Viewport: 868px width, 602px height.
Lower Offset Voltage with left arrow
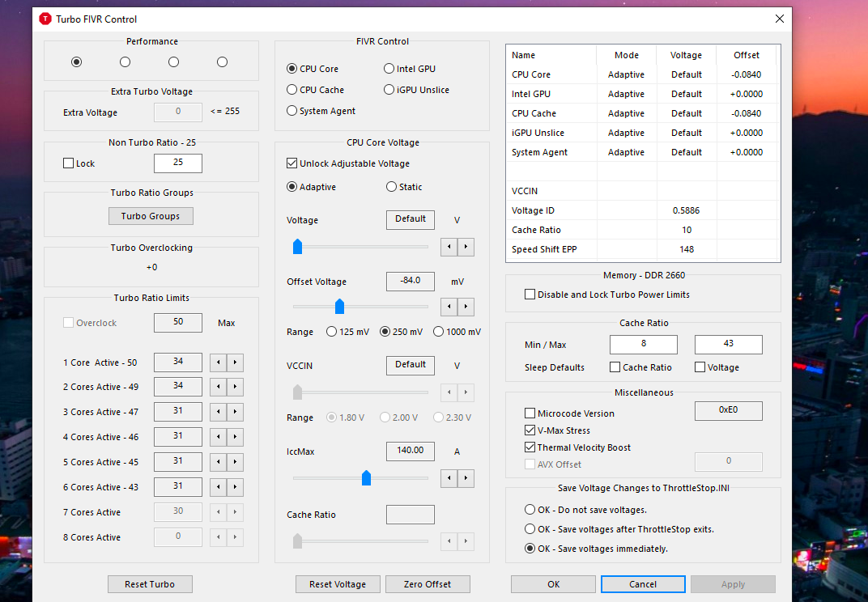(449, 307)
